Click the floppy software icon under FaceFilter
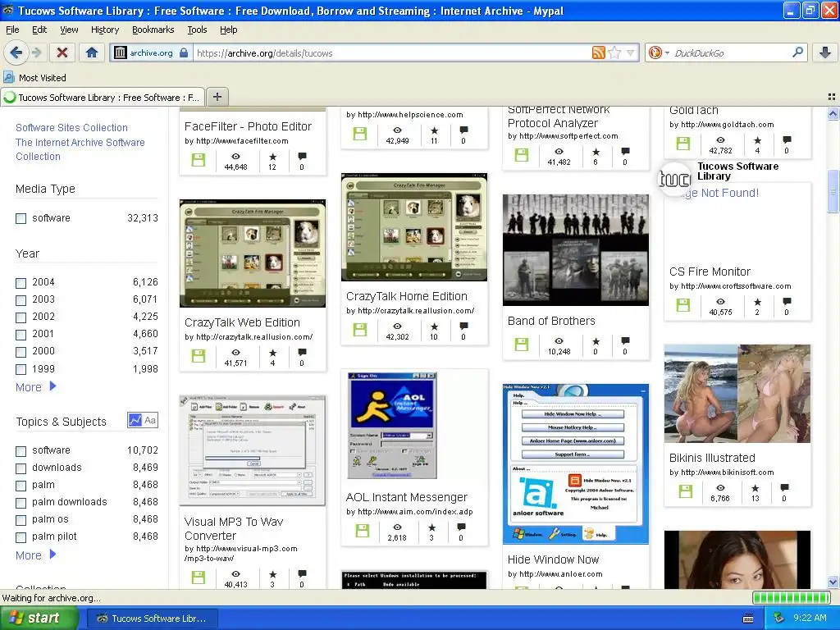The height and width of the screenshot is (630, 840). point(199,160)
